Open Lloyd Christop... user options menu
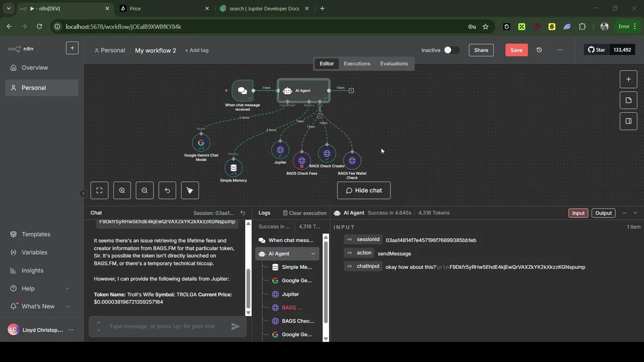The width and height of the screenshot is (644, 362). (71, 330)
